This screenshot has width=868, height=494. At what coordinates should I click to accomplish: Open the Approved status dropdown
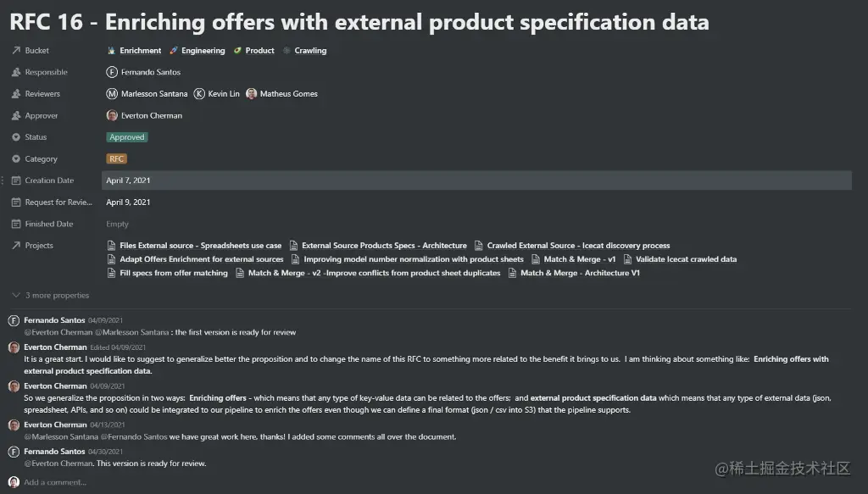point(127,137)
